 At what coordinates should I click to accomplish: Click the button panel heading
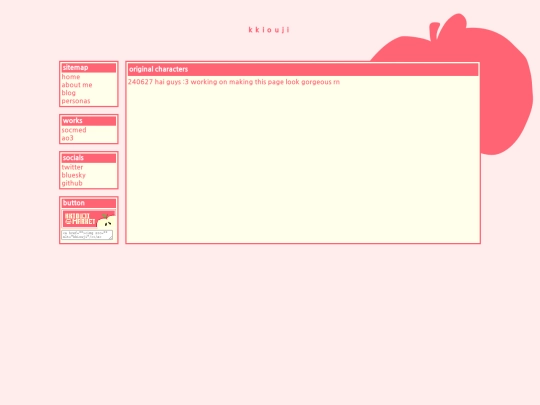[89, 203]
